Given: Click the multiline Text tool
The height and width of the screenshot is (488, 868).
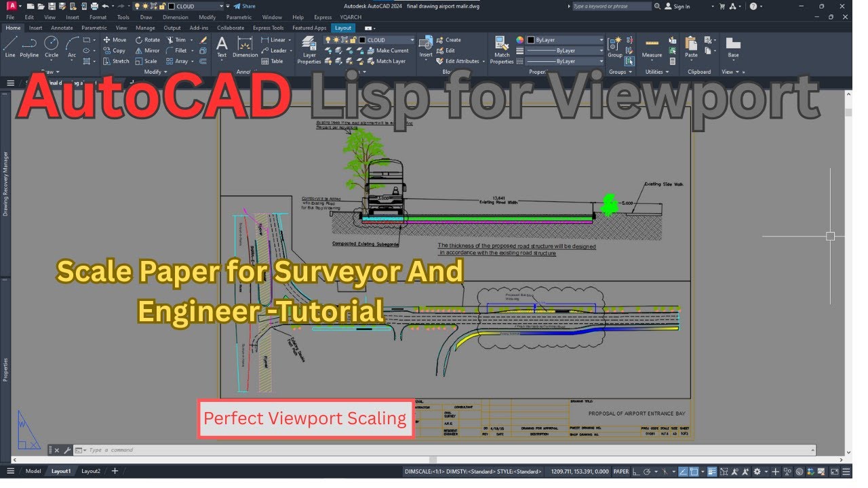Looking at the screenshot, I should click(222, 47).
